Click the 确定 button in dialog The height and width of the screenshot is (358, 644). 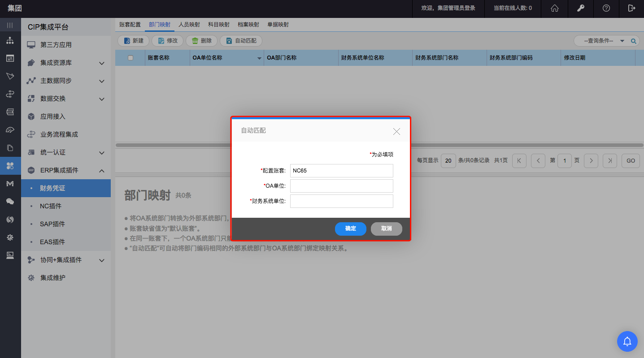[x=351, y=229]
